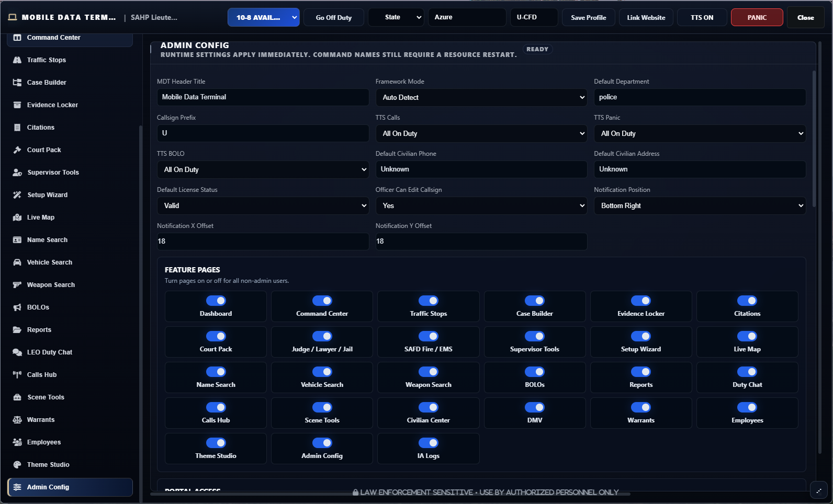Select Vehicle Search from the sidebar
The height and width of the screenshot is (504, 833).
70,262
